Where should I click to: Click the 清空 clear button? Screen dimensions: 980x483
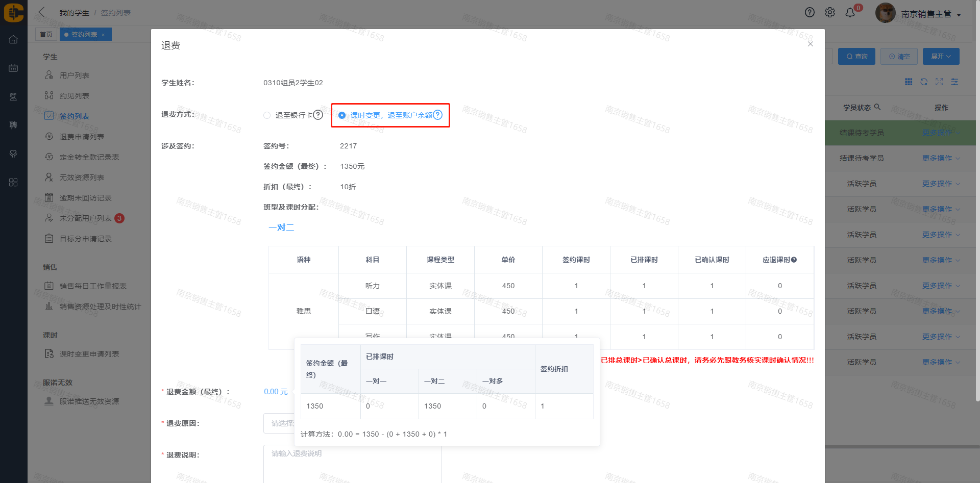pos(899,57)
